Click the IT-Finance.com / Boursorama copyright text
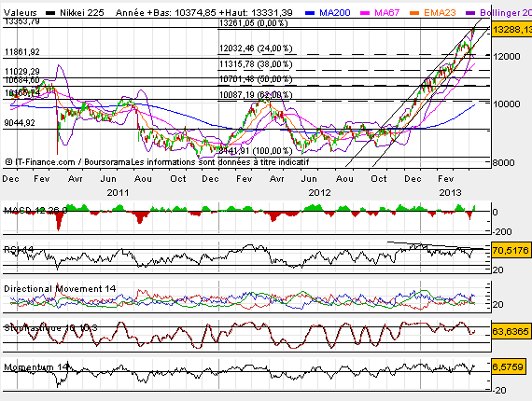 tap(68, 162)
